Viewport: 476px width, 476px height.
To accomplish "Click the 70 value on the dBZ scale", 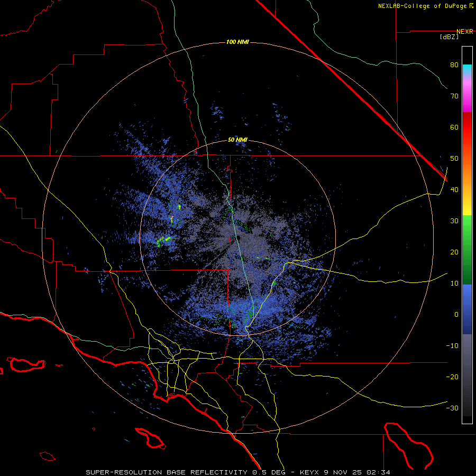I will point(454,96).
